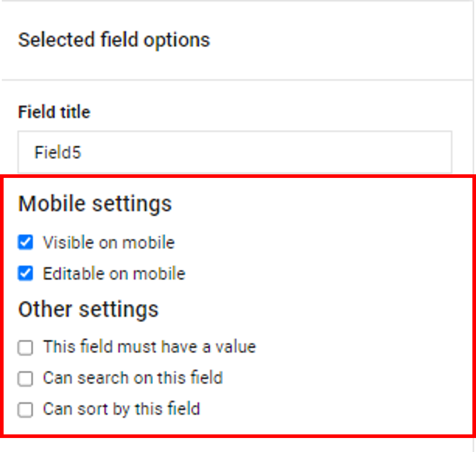Screen dimensions: 476x452
Task: Click the Other settings section heading
Action: (x=88, y=310)
